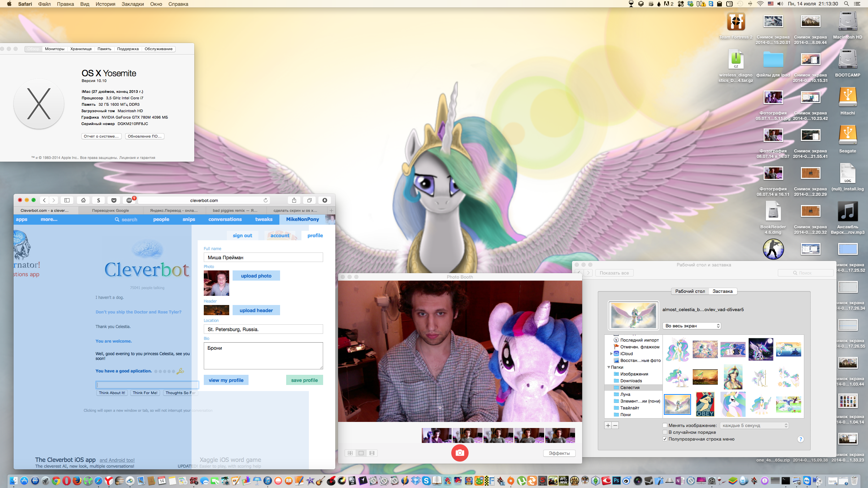Click Показать все button
The width and height of the screenshot is (868, 488).
[x=614, y=273]
